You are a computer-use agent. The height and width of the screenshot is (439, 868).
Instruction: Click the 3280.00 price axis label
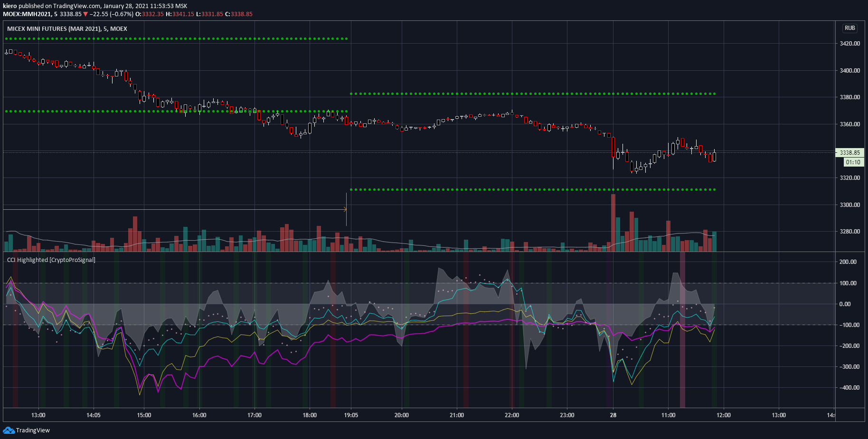[850, 232]
